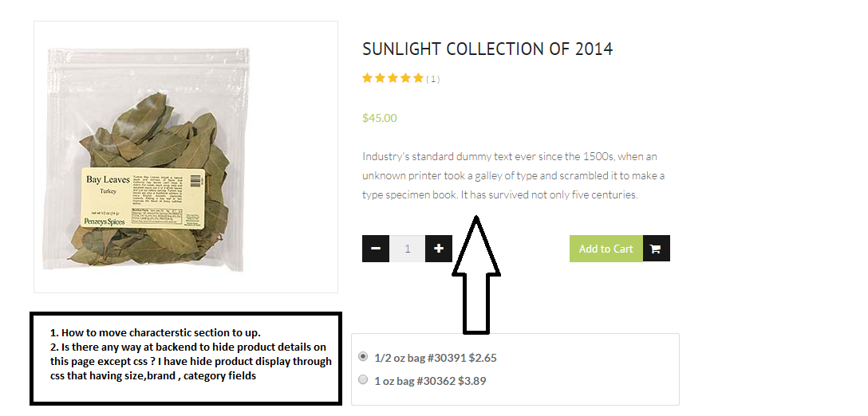Click the second rating star

pyautogui.click(x=380, y=78)
